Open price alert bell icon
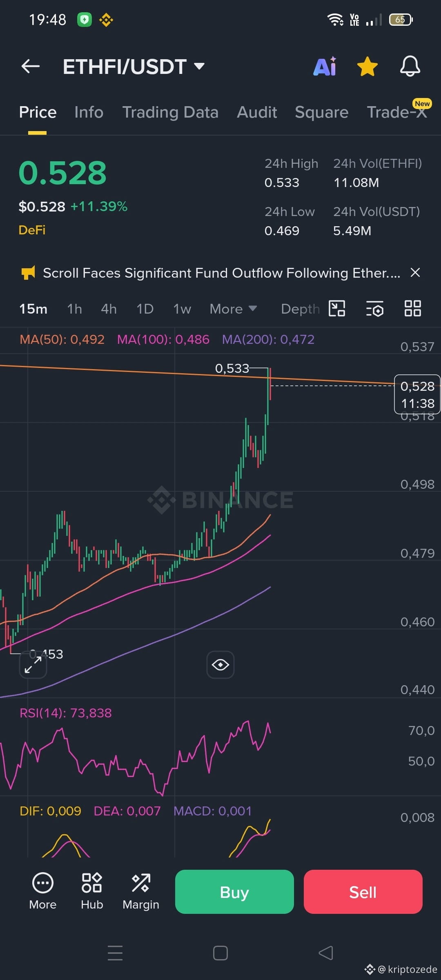 [x=410, y=66]
